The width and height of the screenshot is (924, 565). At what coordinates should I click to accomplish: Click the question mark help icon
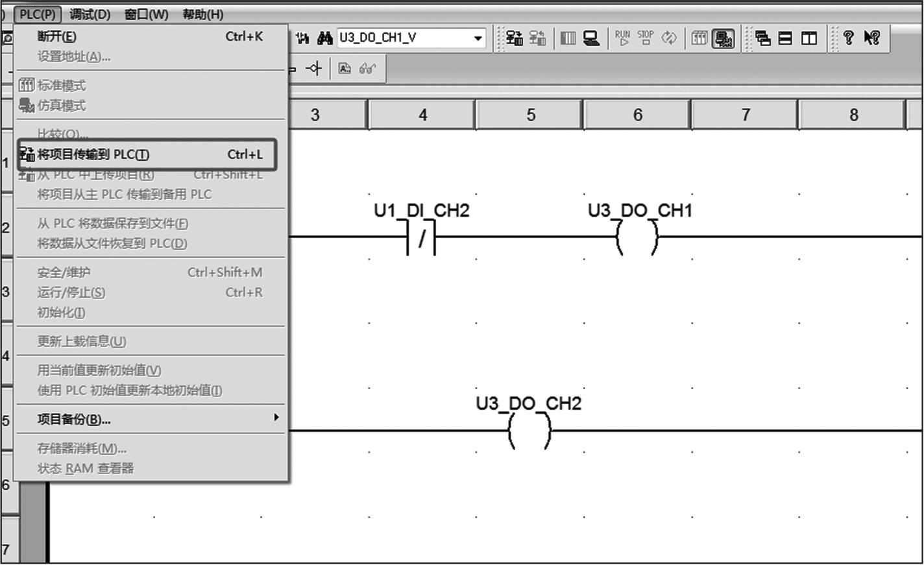[x=848, y=38]
